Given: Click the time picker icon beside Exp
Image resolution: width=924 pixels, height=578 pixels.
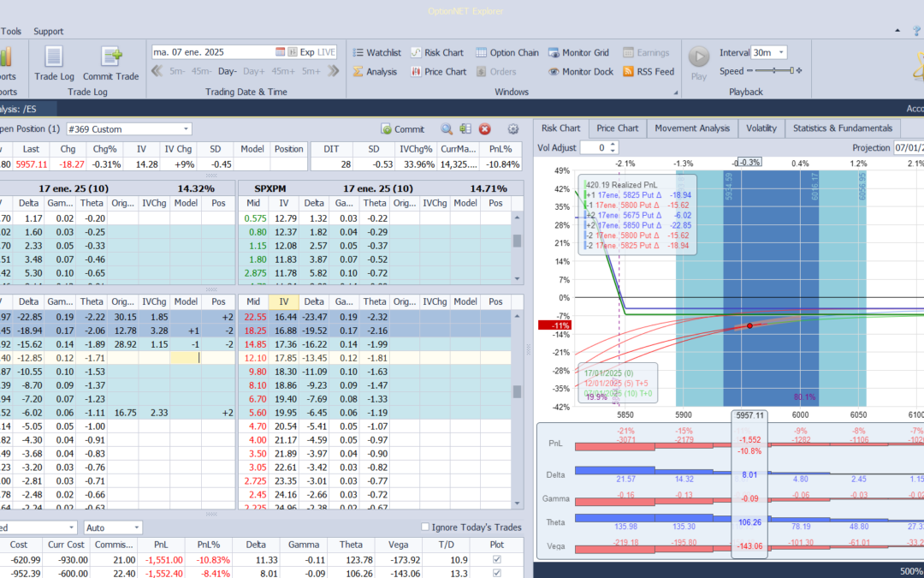Looking at the screenshot, I should coord(293,52).
